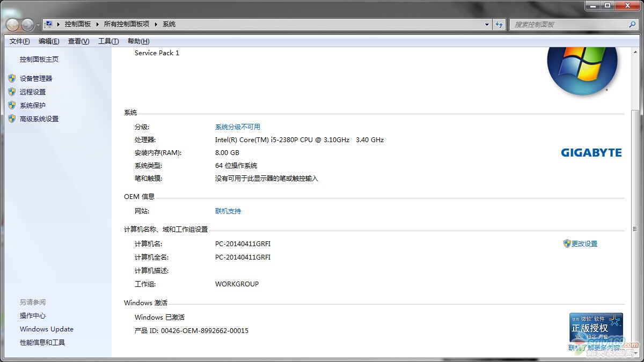
Task: Click the Microsoft genuine software badge
Action: click(x=596, y=327)
